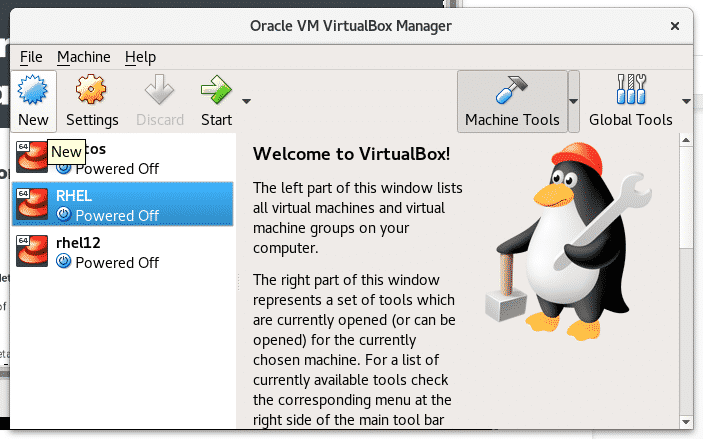
Task: Click the power state icon under RHEL
Action: pos(64,214)
